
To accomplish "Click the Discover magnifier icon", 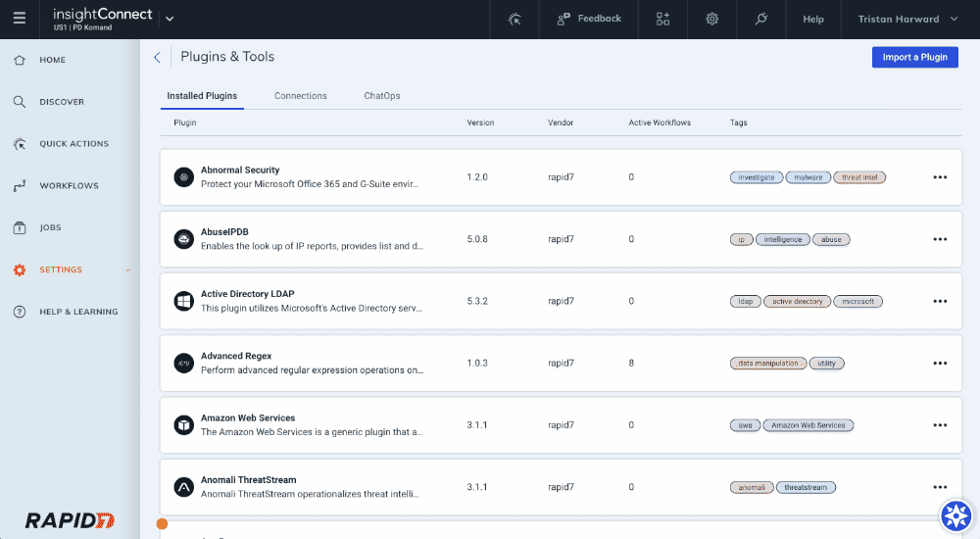I will [x=20, y=102].
